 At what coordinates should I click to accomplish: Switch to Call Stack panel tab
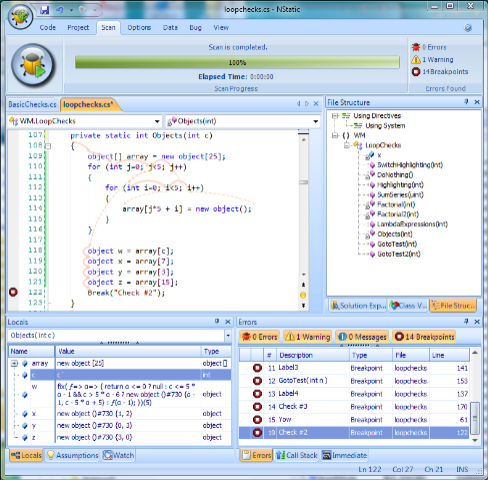[297, 455]
